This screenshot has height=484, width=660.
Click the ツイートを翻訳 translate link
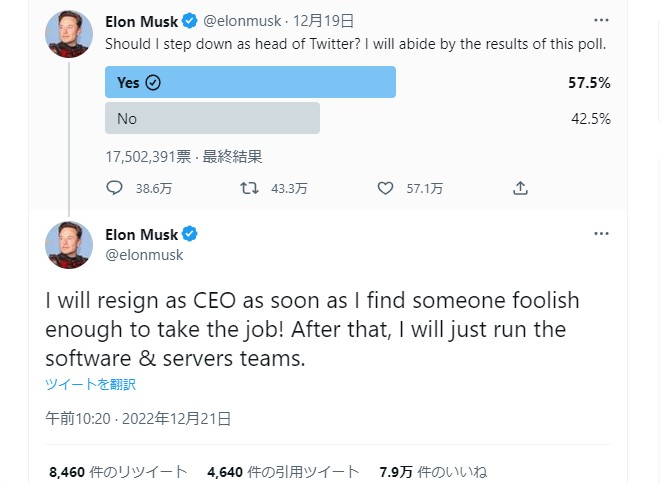(x=90, y=384)
